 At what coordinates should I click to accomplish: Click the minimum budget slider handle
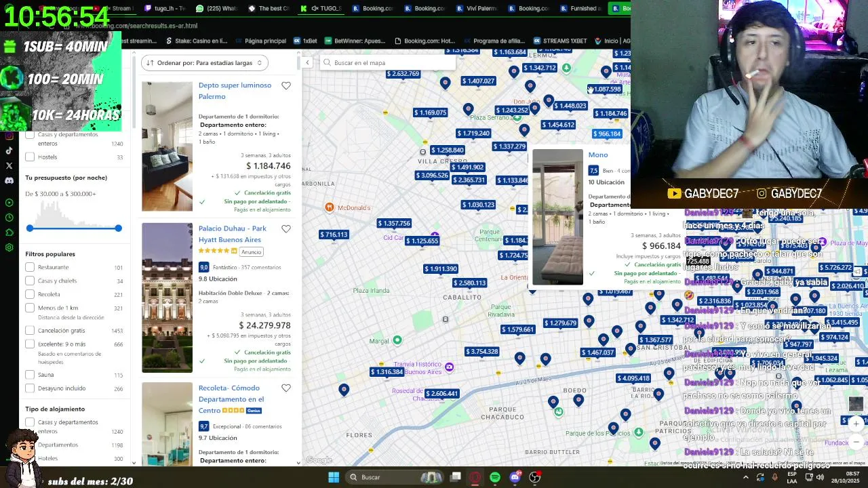30,228
